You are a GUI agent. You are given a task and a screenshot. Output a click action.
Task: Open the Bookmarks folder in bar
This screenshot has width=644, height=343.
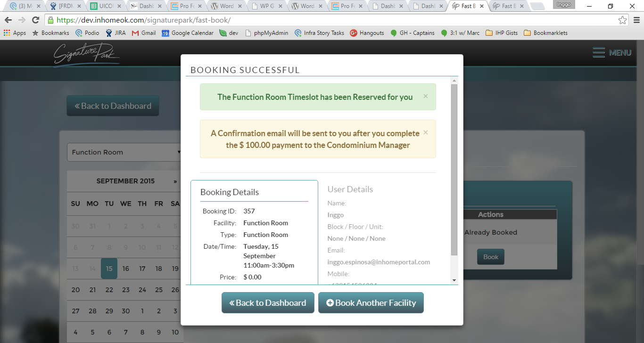50,33
